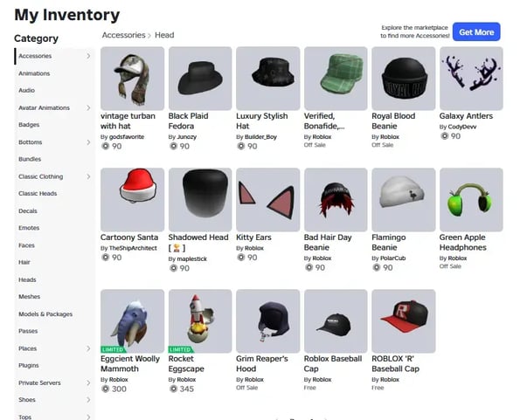
Task: Open the Green Apple Headphones thumbnail
Action: (471, 200)
